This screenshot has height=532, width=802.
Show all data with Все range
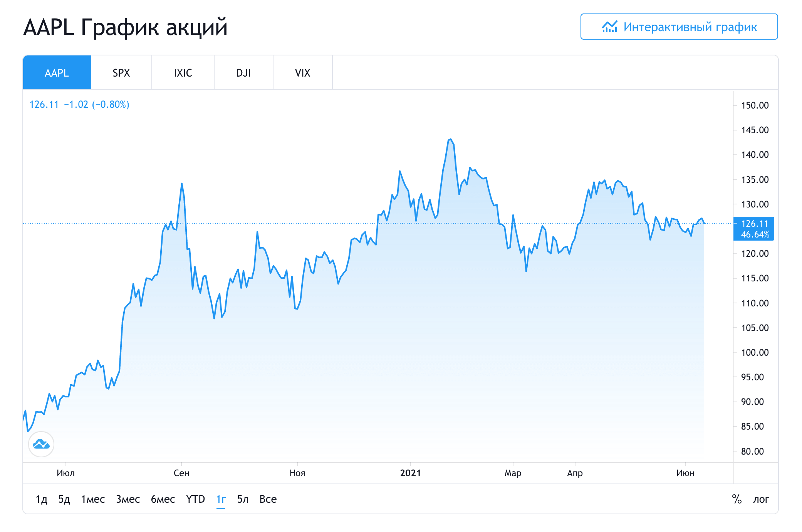[268, 499]
